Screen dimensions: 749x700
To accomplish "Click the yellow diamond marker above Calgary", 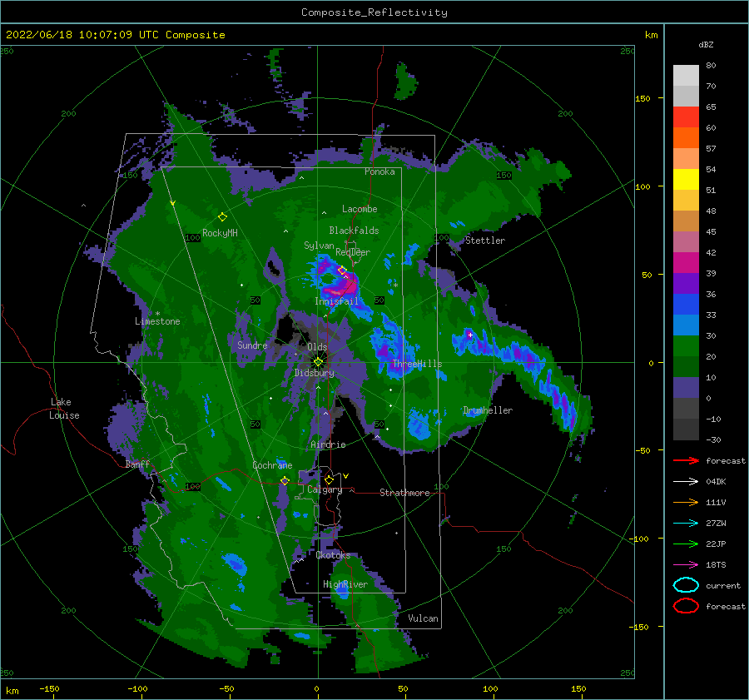I will coord(329,479).
